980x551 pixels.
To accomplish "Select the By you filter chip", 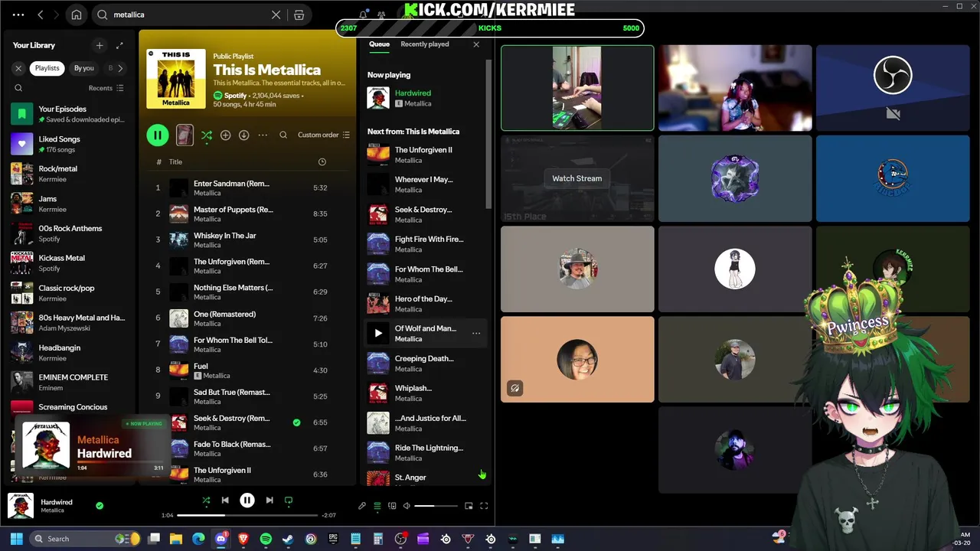I will (83, 68).
